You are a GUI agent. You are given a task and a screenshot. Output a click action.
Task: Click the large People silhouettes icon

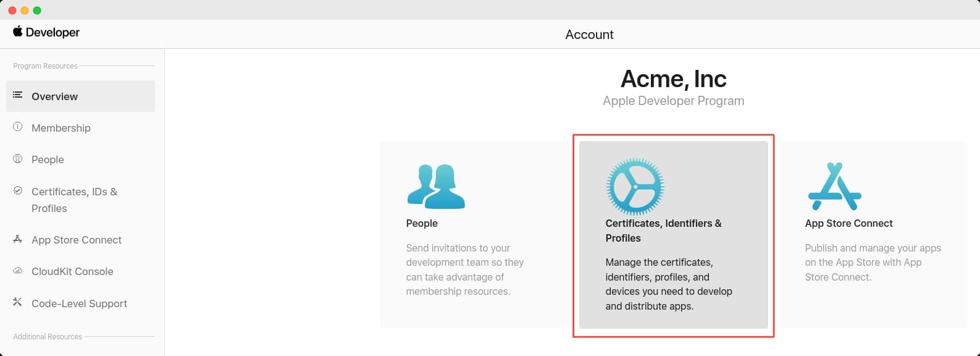436,186
